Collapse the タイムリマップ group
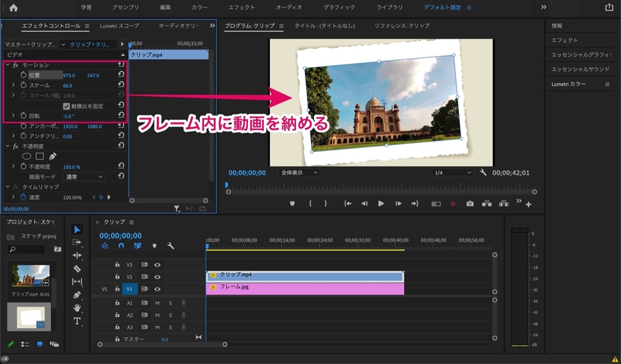 click(x=7, y=187)
